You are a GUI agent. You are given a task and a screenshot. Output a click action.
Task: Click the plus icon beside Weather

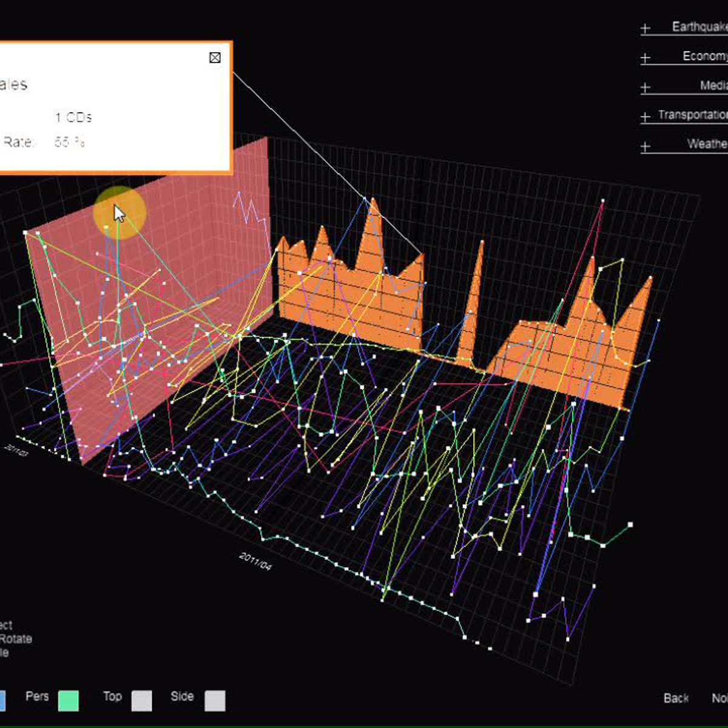[x=645, y=146]
